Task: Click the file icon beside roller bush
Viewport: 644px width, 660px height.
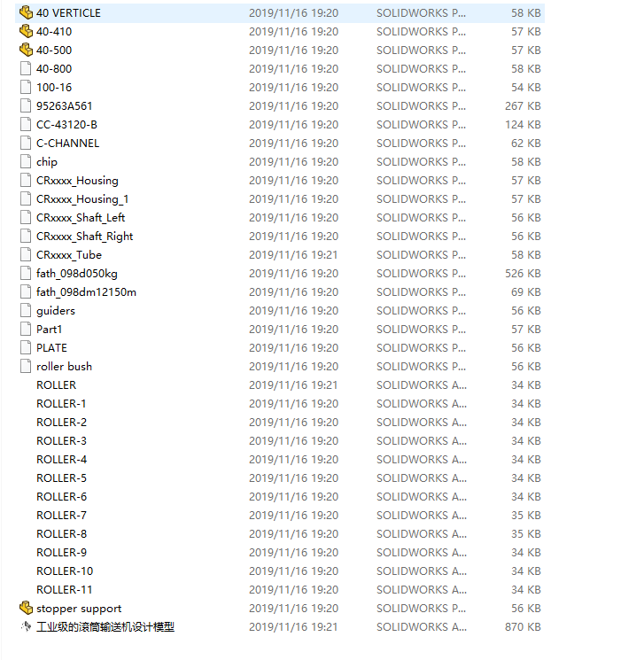Action: (x=26, y=366)
